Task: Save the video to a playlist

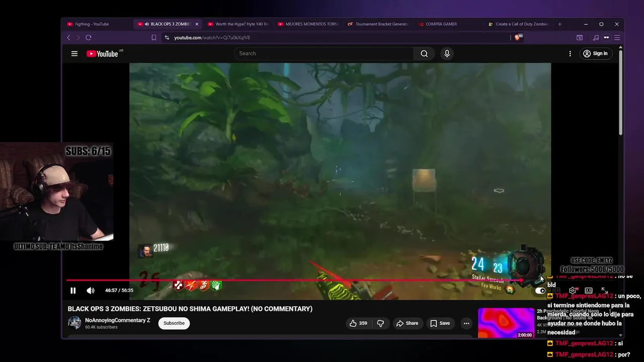Action: tap(440, 323)
